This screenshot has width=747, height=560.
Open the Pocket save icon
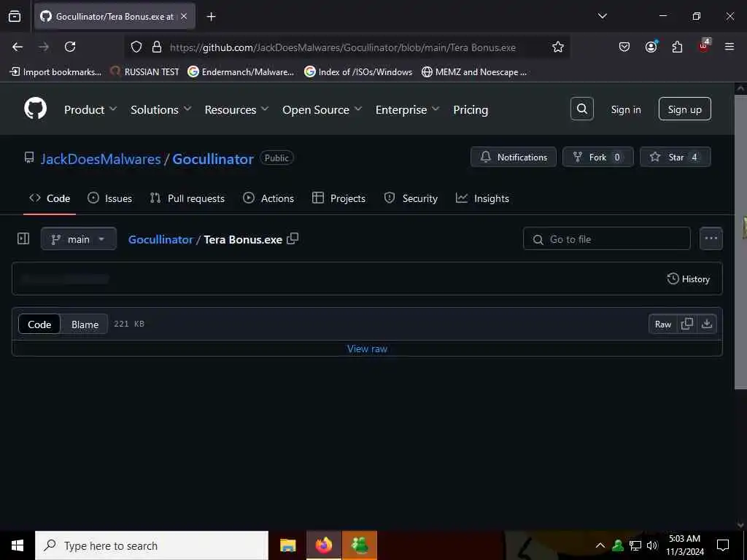(x=624, y=47)
